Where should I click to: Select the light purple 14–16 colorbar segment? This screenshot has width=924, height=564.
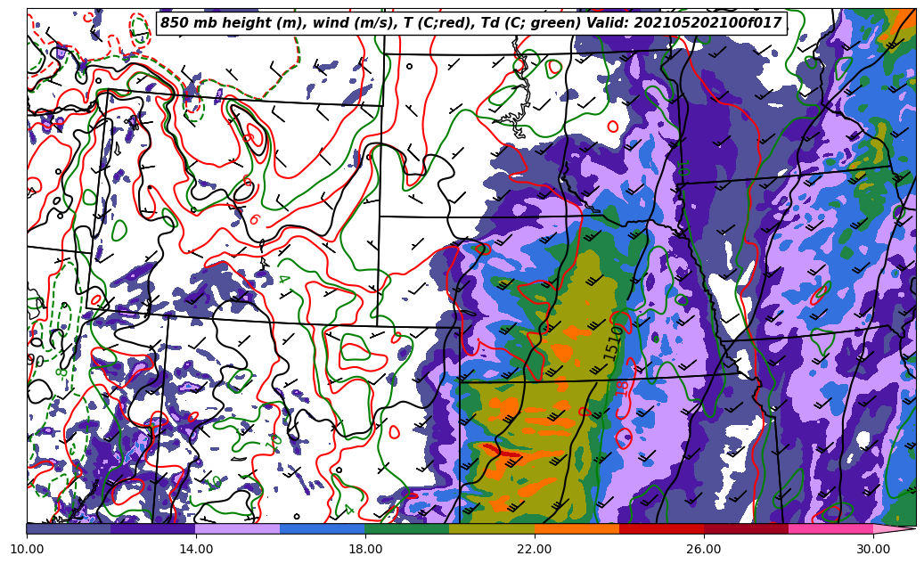pos(238,528)
